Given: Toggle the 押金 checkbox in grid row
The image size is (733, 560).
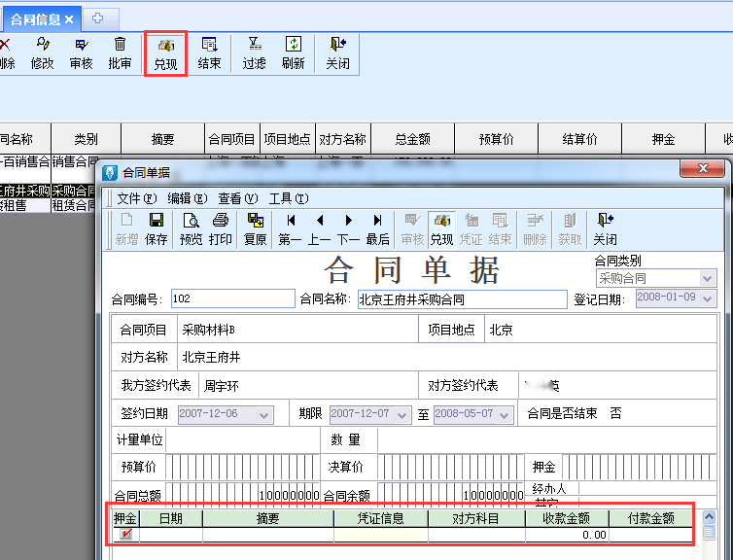Looking at the screenshot, I should pyautogui.click(x=125, y=535).
